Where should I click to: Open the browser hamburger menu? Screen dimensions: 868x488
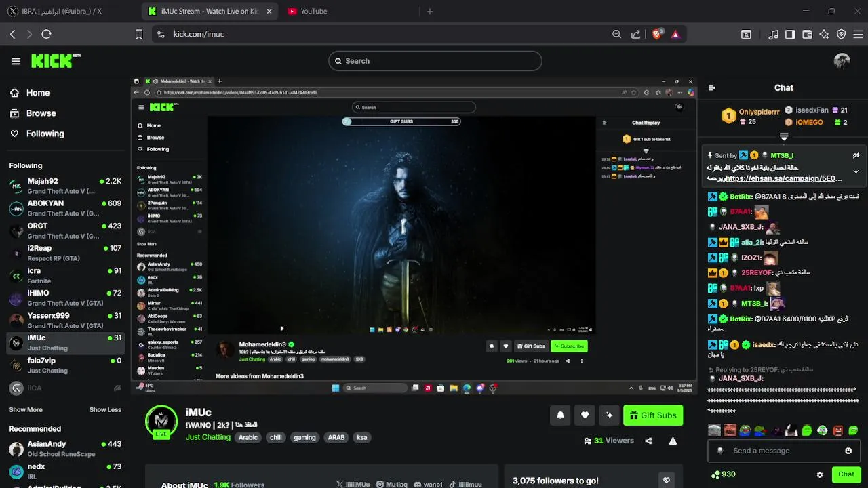pos(858,34)
